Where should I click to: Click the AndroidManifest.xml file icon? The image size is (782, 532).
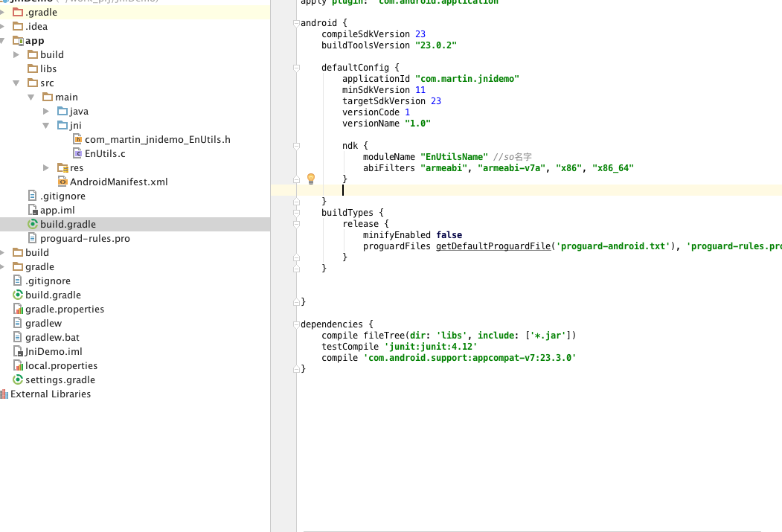(x=63, y=182)
